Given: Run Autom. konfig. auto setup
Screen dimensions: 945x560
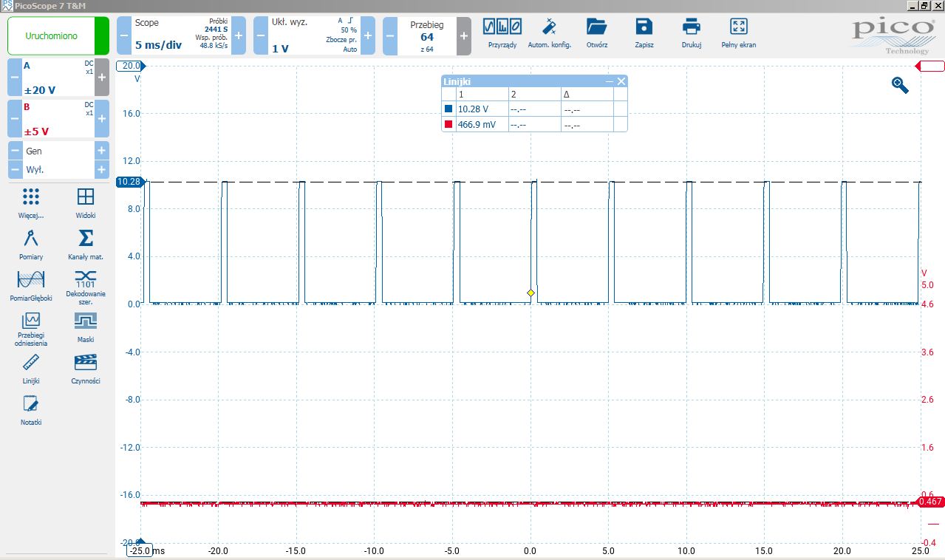Looking at the screenshot, I should click(549, 34).
